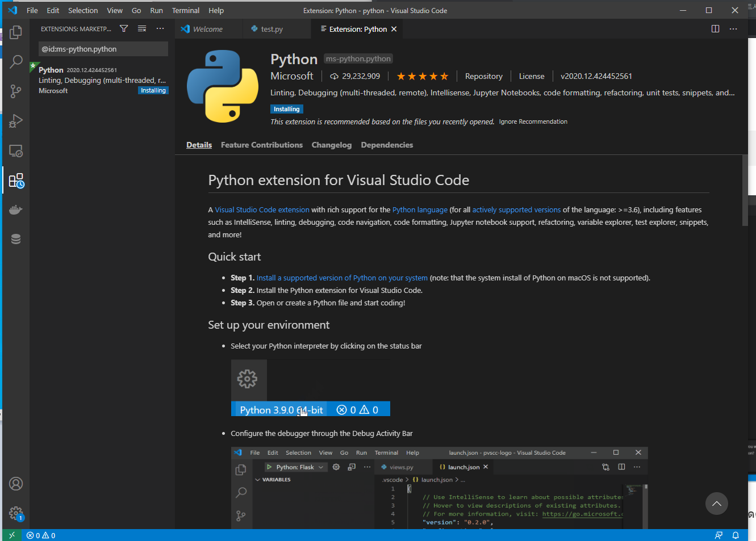
Task: Open the database extension view
Action: point(15,238)
